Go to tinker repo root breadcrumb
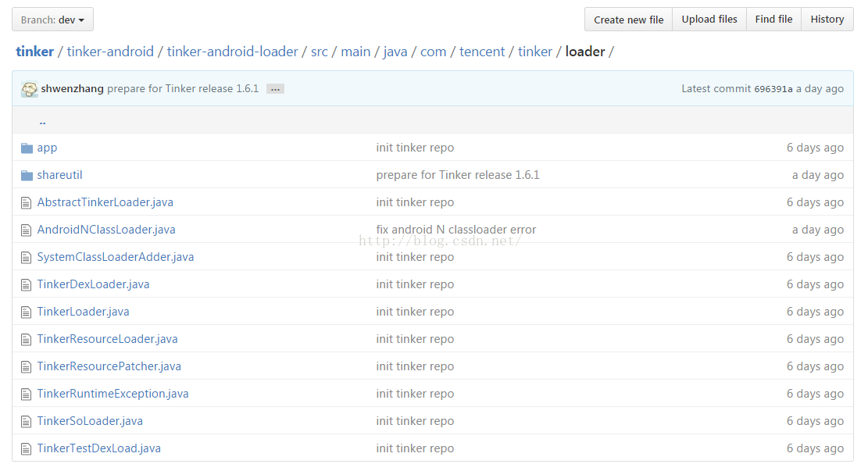868x464 pixels. point(35,52)
